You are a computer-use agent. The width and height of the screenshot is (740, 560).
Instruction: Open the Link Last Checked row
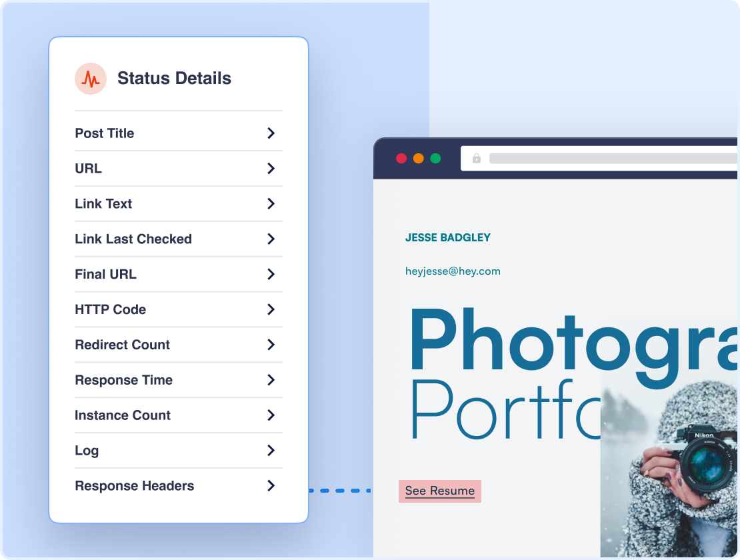pos(133,239)
